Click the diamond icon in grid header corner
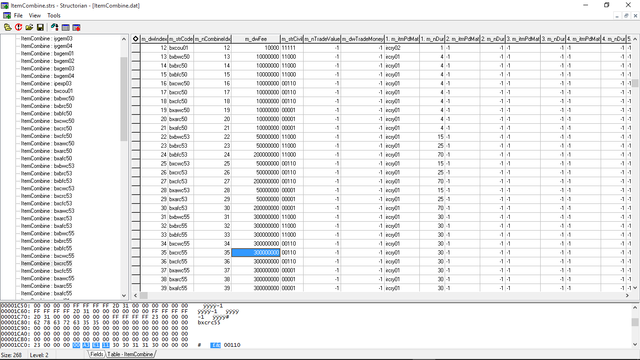 pos(136,39)
